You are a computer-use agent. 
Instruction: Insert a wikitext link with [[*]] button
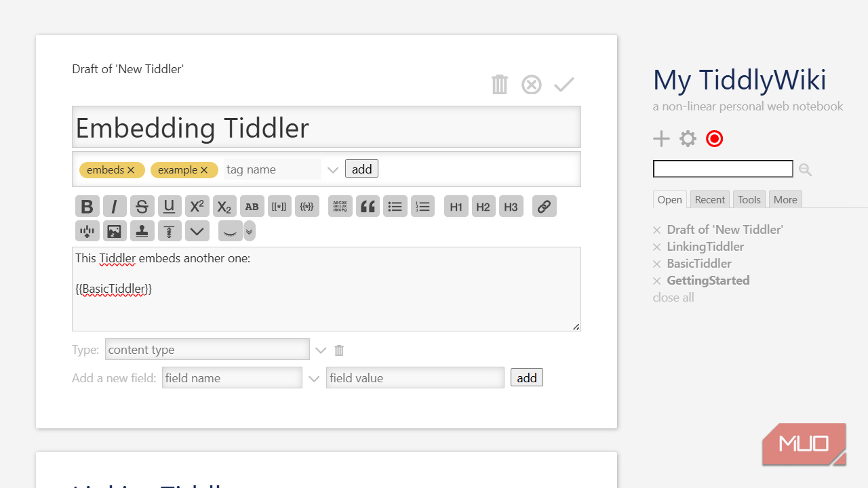point(279,207)
